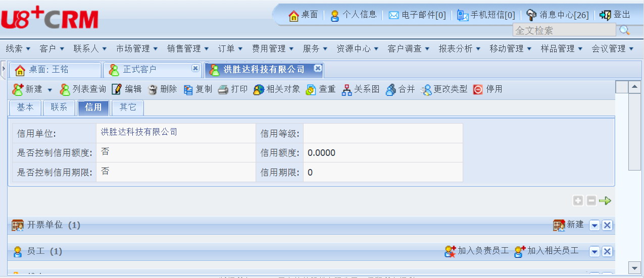644x278 pixels.
Task: Close the 员工 section
Action: (x=607, y=252)
